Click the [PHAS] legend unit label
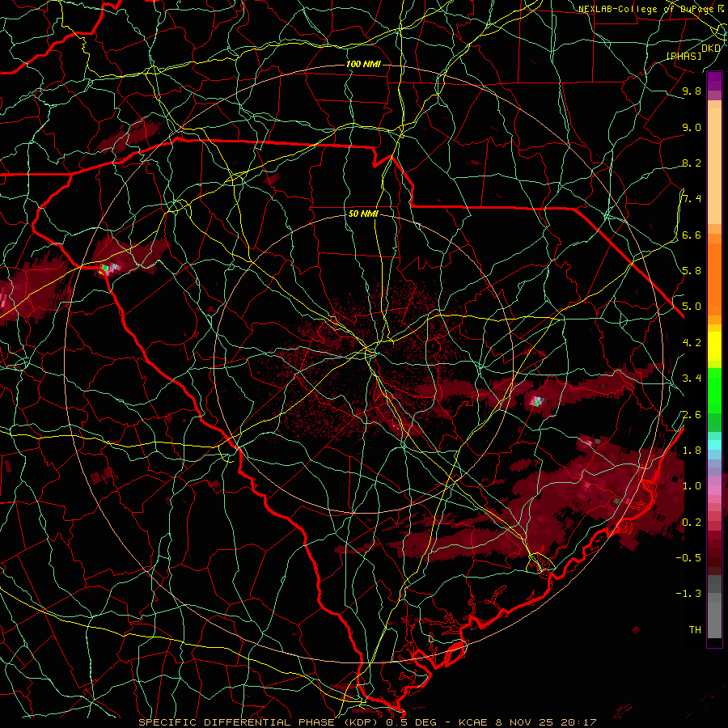Screen dimensions: 728x728 [684, 56]
